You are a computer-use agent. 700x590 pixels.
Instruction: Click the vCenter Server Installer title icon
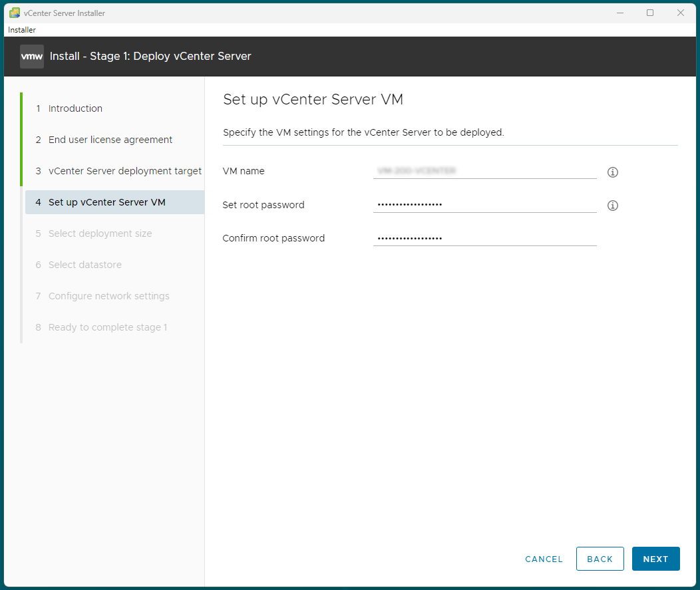pyautogui.click(x=15, y=13)
